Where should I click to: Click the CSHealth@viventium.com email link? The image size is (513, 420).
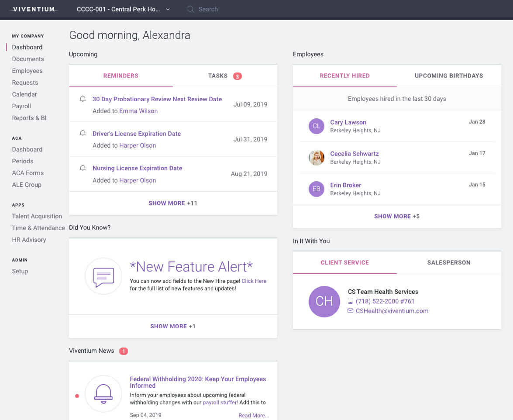(392, 311)
